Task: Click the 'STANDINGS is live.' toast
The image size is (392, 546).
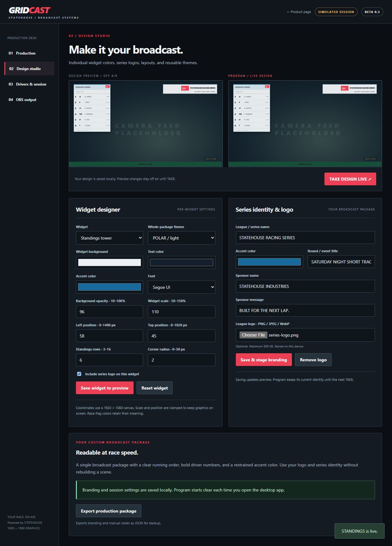Action: point(359,531)
